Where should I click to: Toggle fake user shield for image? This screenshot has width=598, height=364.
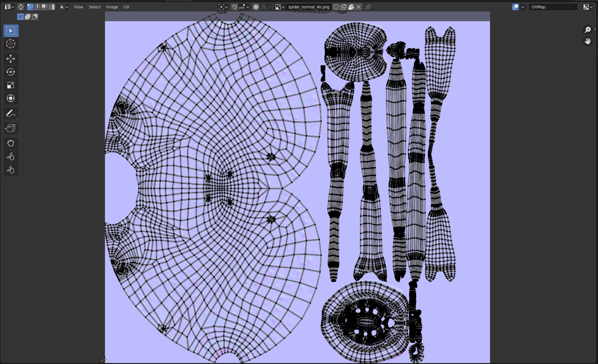pyautogui.click(x=336, y=7)
